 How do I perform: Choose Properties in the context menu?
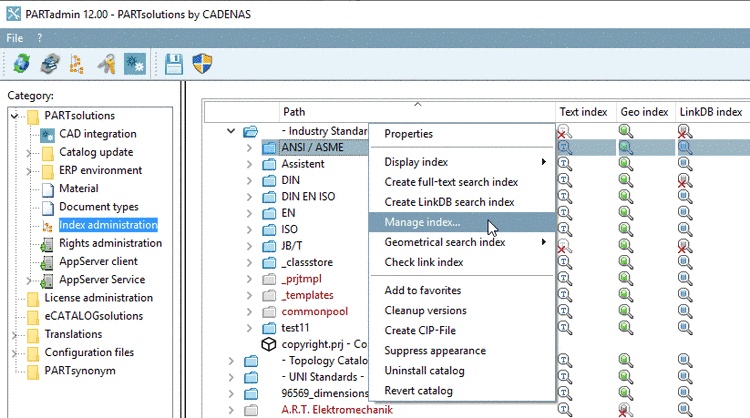tap(462, 134)
